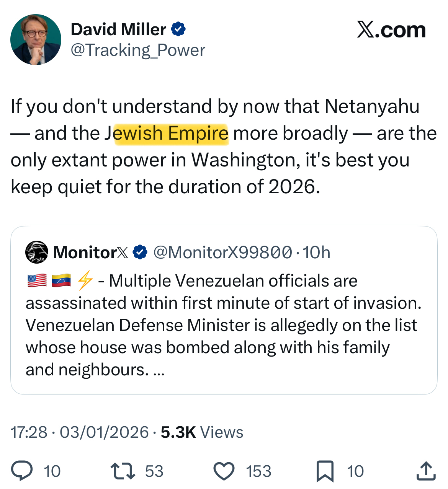Open MonitorX's round avatar icon

[37, 253]
